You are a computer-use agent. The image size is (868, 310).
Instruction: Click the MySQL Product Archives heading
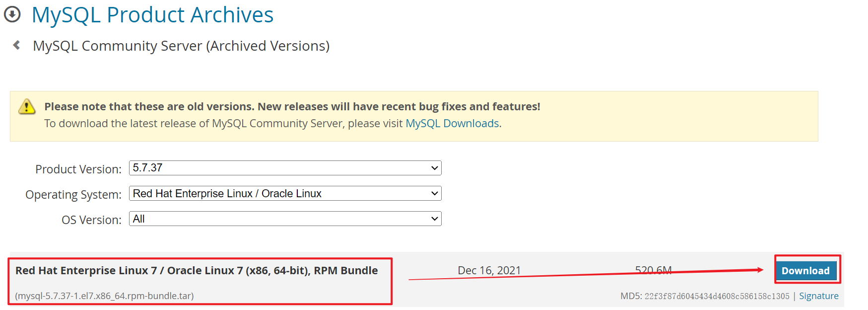152,15
